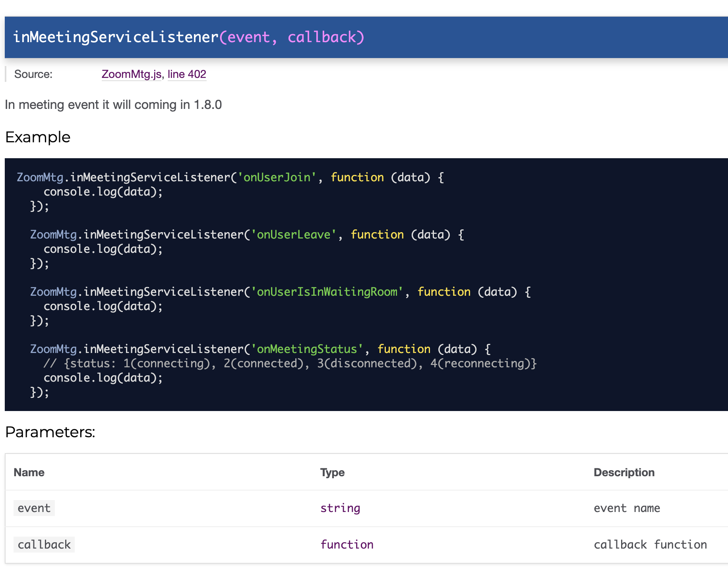Click the 'Description' column header

pyautogui.click(x=624, y=472)
